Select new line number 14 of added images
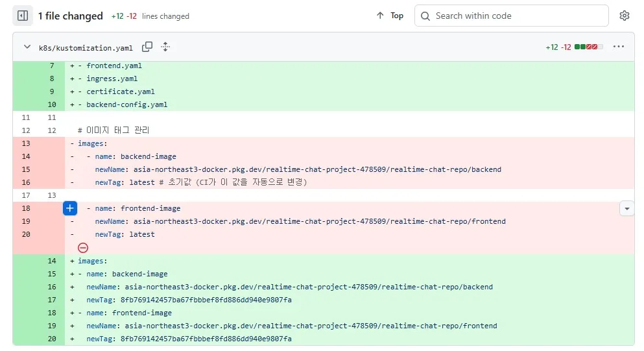This screenshot has height=351, width=644. pyautogui.click(x=52, y=261)
